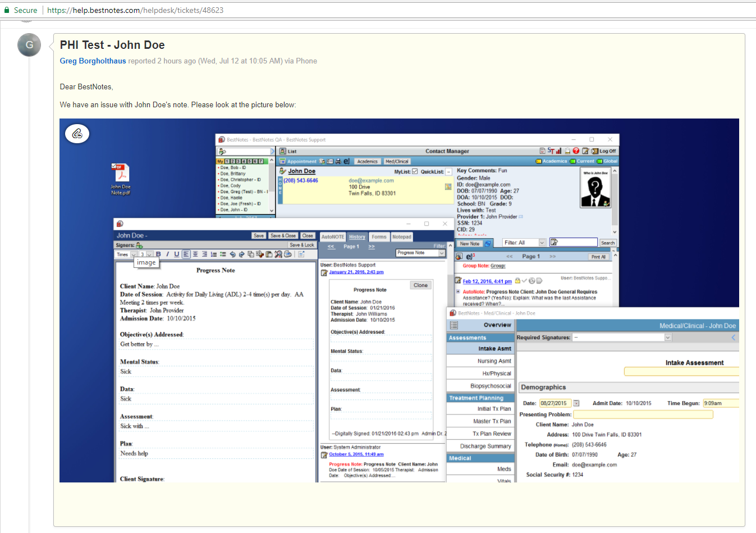This screenshot has height=533, width=756.
Task: Switch to the Notepad tab
Action: click(402, 237)
